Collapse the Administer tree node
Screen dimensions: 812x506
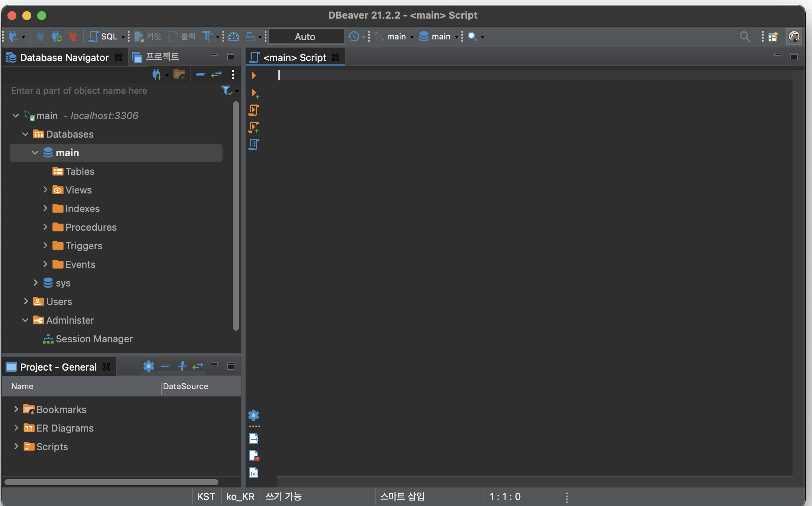coord(25,320)
